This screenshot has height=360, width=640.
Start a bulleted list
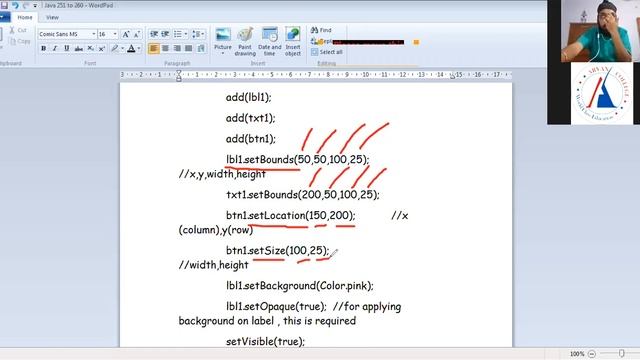point(178,34)
